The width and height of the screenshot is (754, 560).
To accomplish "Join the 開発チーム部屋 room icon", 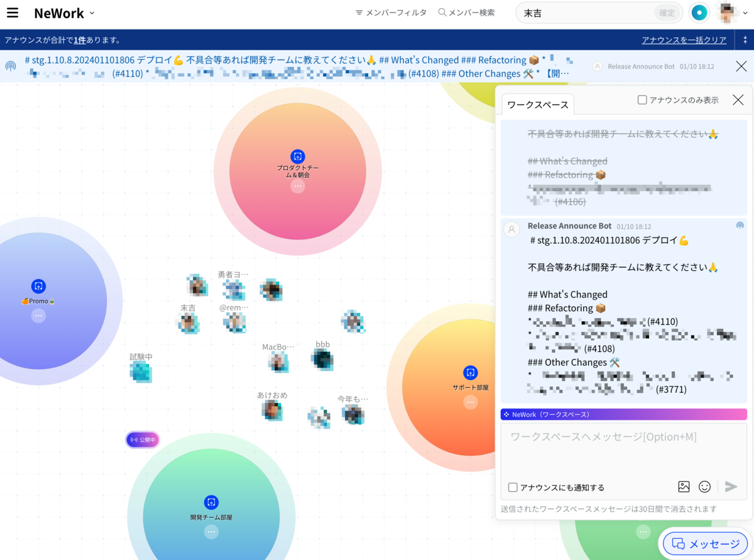I will [x=211, y=502].
